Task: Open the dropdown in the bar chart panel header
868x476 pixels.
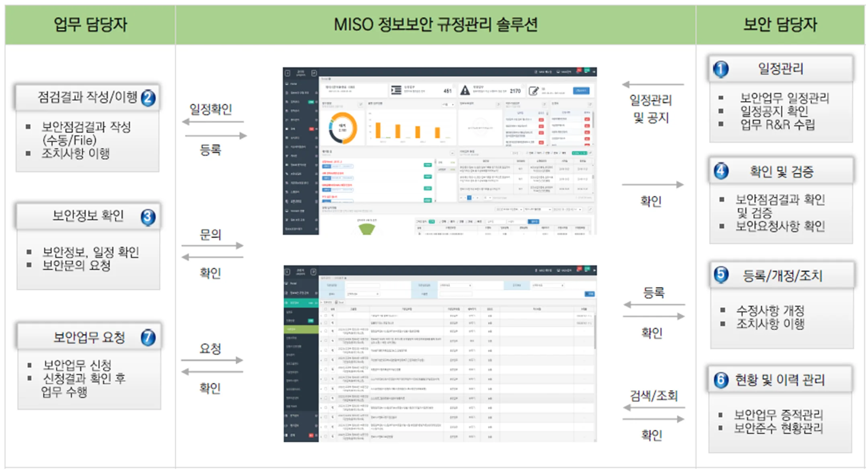Action: point(448,104)
